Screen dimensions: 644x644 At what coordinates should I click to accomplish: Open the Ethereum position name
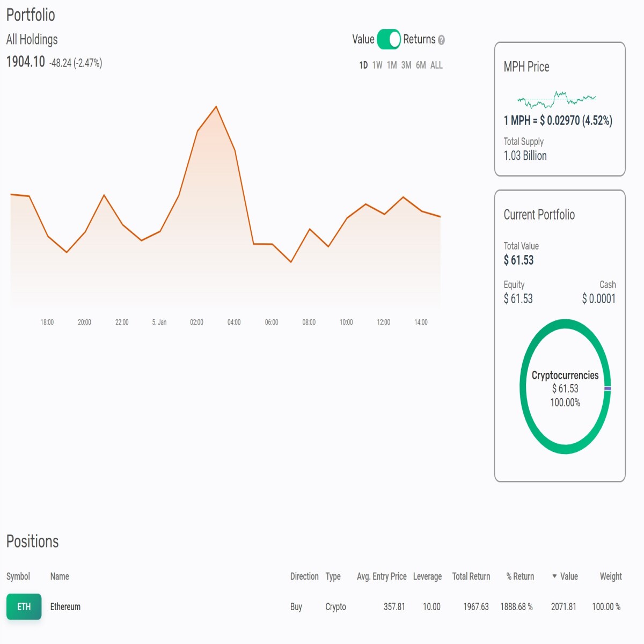point(65,607)
